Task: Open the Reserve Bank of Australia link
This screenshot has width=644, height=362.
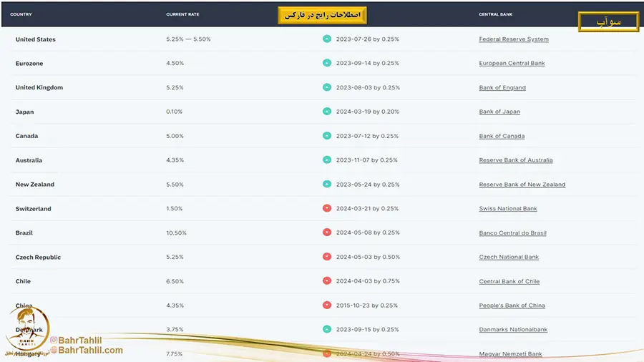Action: [x=516, y=160]
